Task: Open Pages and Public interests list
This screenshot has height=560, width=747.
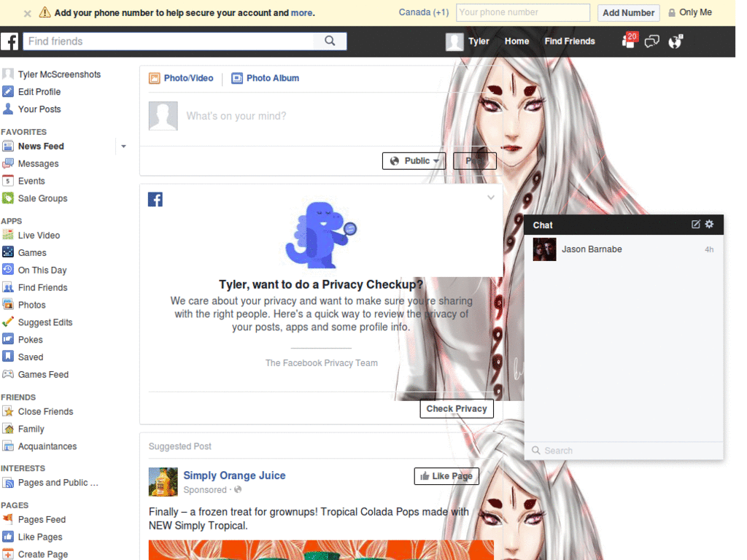Action: [58, 483]
